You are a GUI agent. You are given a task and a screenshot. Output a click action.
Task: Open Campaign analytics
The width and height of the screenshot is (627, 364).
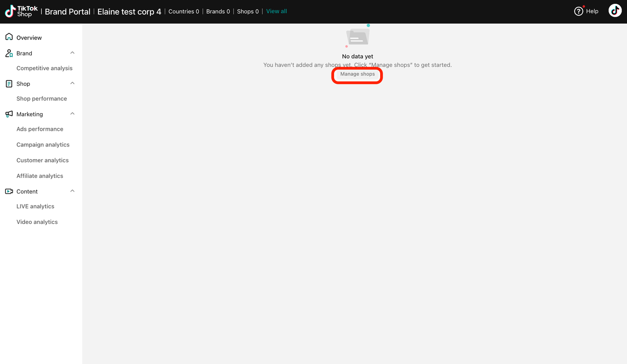(43, 145)
